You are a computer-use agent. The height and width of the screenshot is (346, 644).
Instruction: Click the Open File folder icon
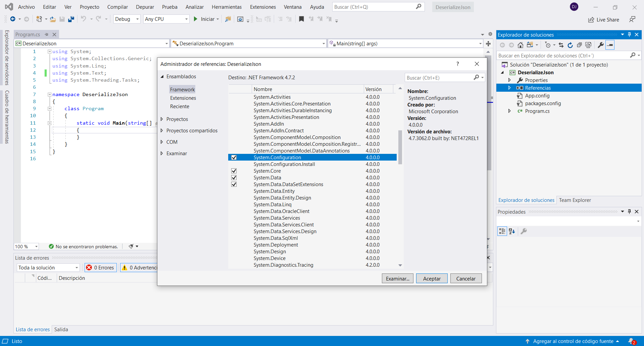tap(53, 19)
